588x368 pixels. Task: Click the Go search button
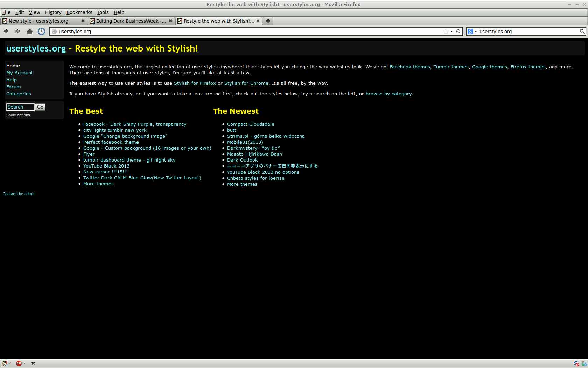coord(40,107)
